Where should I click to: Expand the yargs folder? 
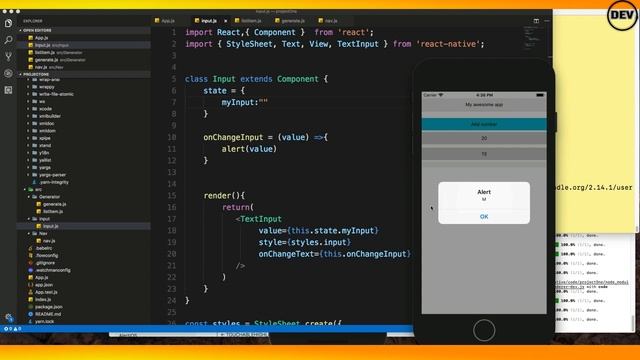pyautogui.click(x=29, y=167)
